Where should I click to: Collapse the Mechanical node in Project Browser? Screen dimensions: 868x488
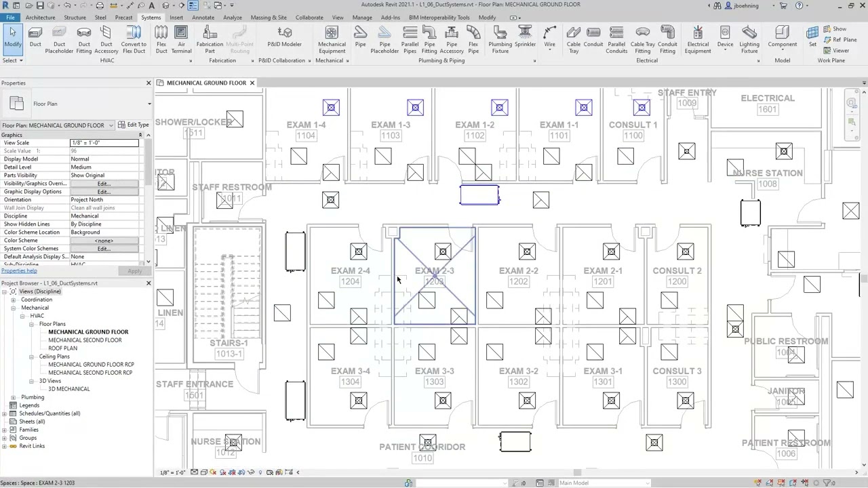pyautogui.click(x=13, y=308)
